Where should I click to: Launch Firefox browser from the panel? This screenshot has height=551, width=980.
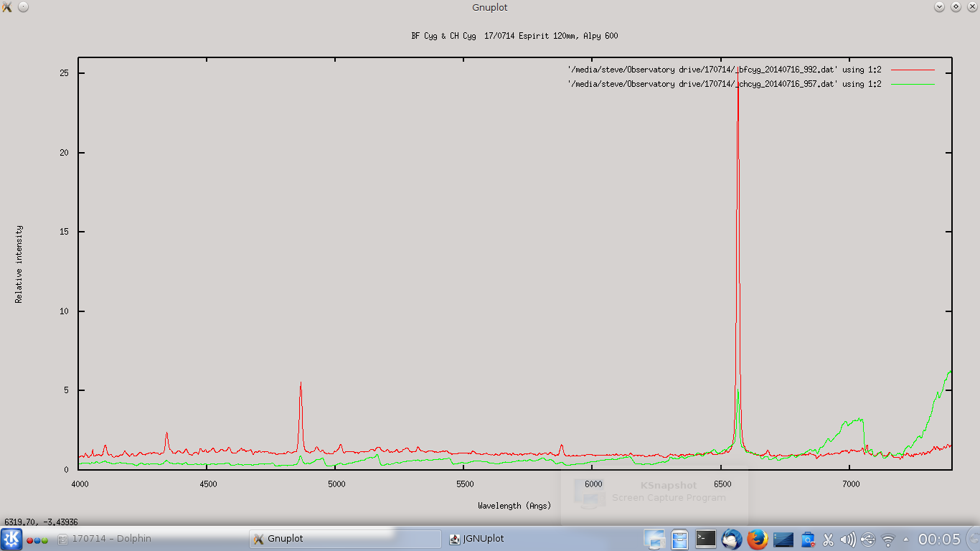pyautogui.click(x=757, y=539)
